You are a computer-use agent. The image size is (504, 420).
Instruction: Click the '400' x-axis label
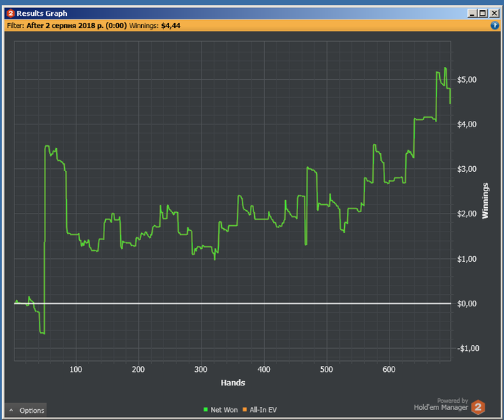coord(264,369)
